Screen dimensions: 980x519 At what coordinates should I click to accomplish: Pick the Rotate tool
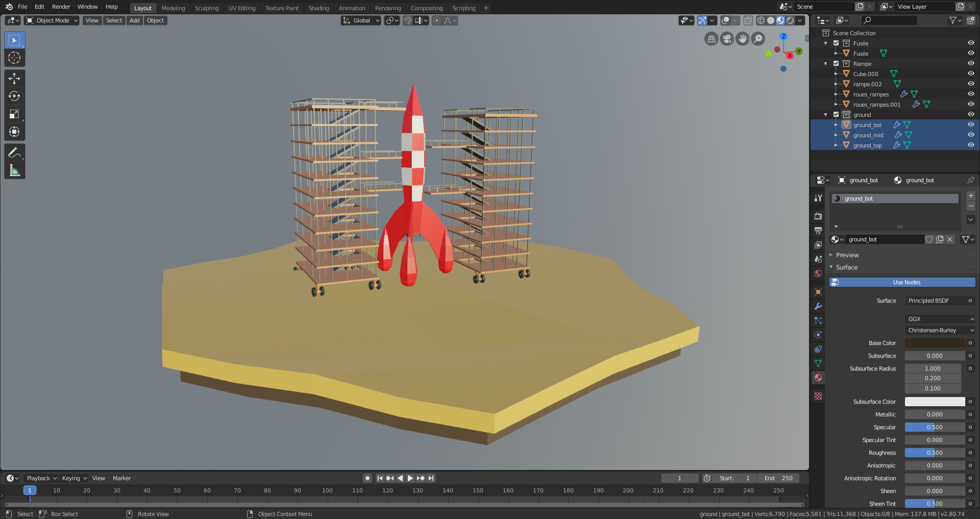click(14, 96)
